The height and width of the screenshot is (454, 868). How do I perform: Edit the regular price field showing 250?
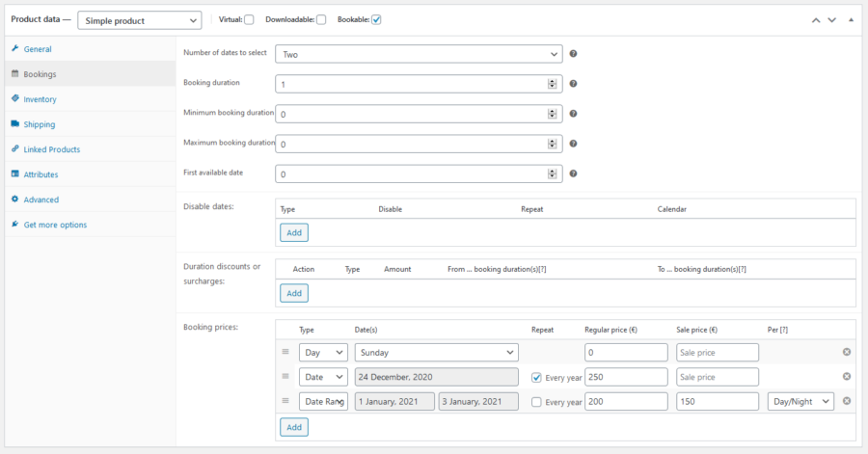(626, 377)
